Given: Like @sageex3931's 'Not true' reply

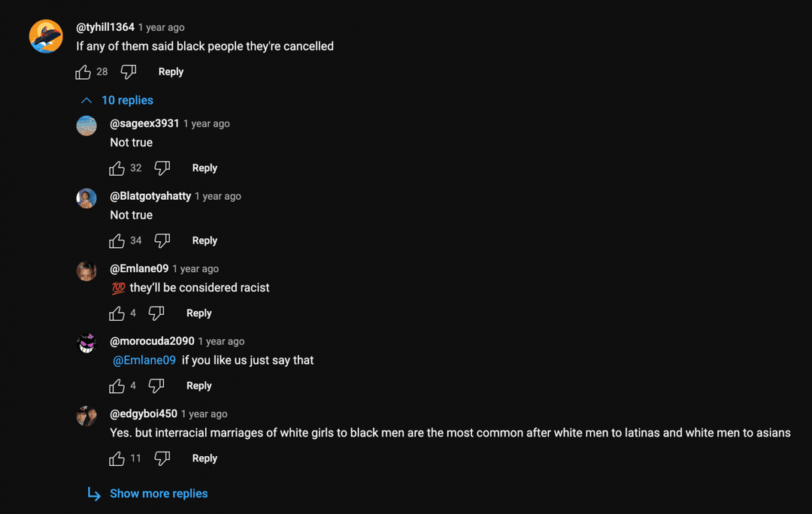Looking at the screenshot, I should coord(117,168).
